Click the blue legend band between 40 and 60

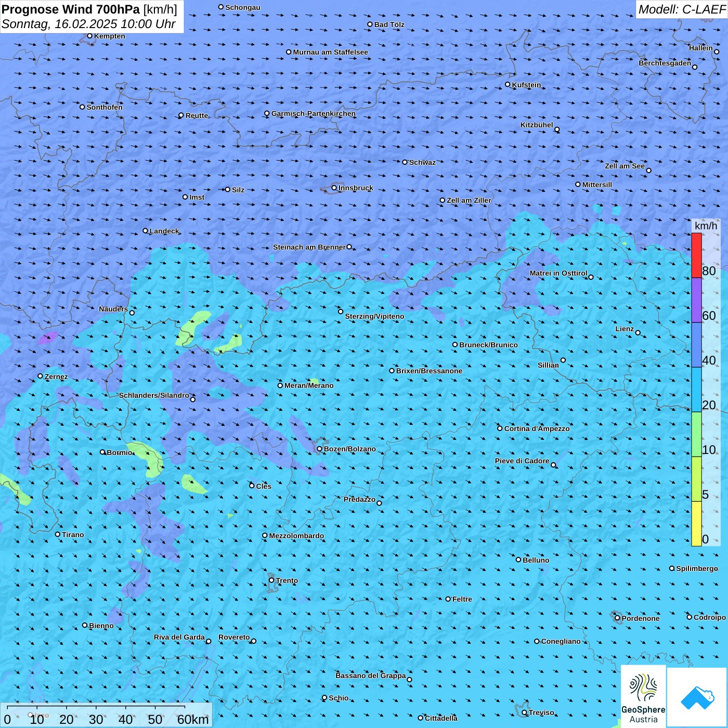pos(696,345)
